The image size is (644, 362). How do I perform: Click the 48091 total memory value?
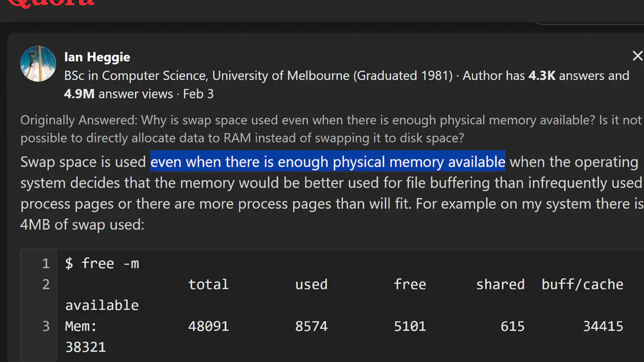(x=208, y=326)
